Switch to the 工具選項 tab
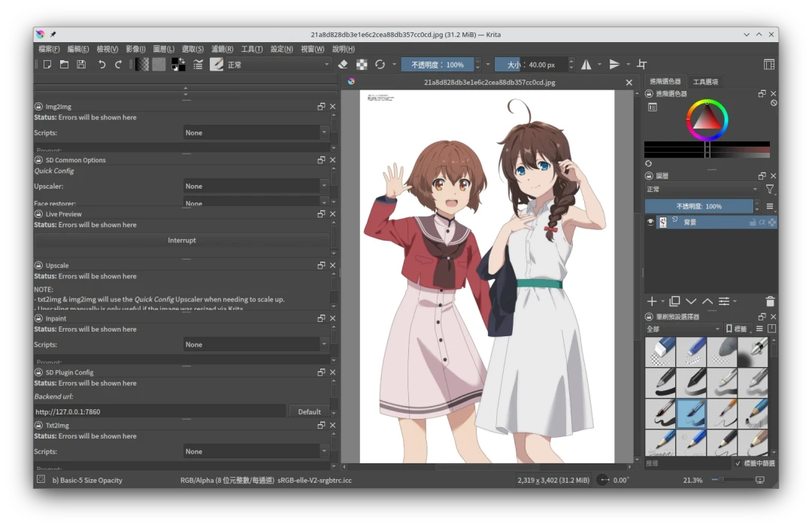The height and width of the screenshot is (528, 812). coord(705,82)
